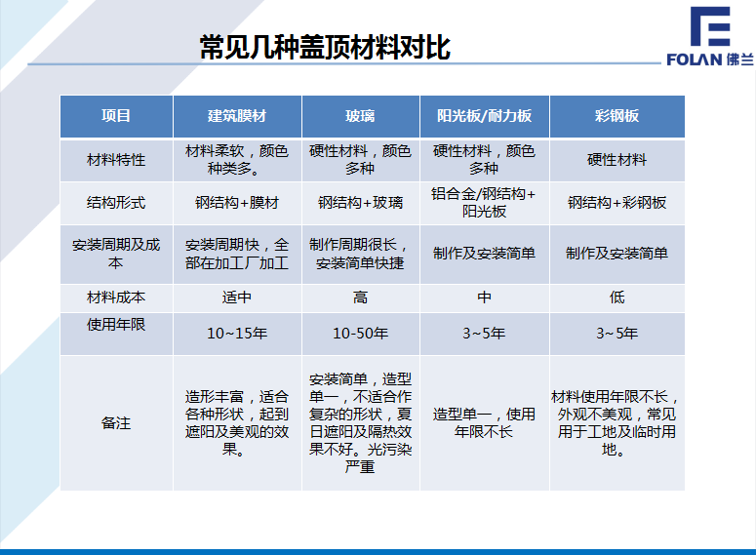Click the 钢结构+膜材 cell
The image size is (756, 555).
click(237, 203)
